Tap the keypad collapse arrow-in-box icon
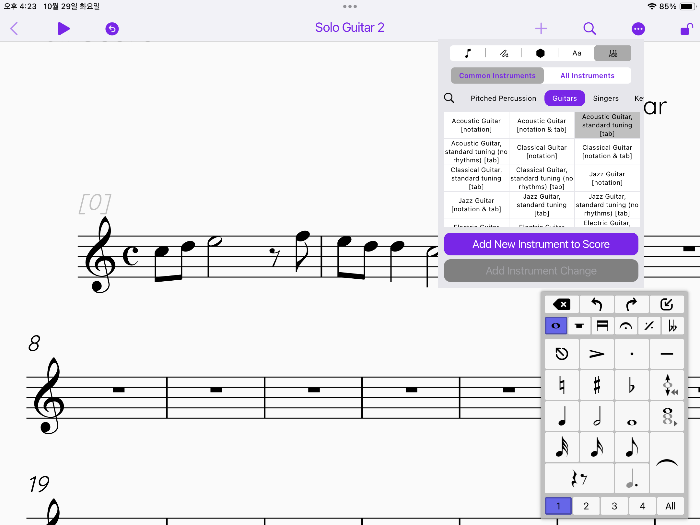This screenshot has width=700, height=525. pos(667,304)
